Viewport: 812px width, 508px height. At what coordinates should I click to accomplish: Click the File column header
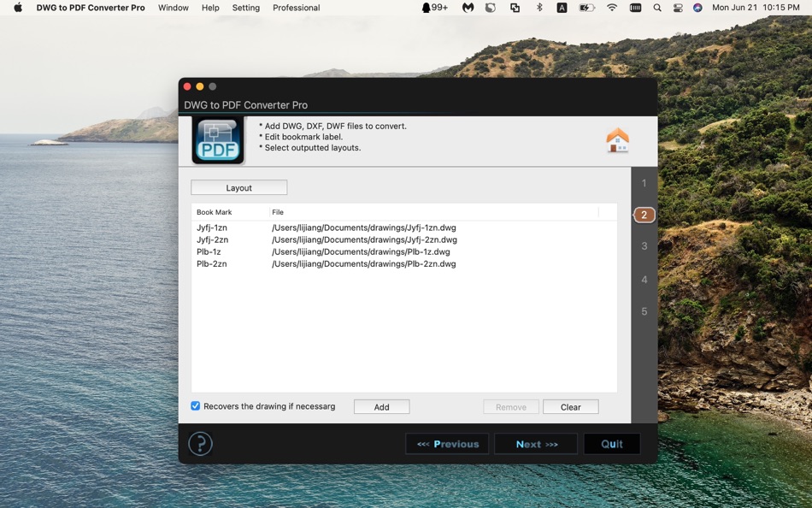(278, 212)
